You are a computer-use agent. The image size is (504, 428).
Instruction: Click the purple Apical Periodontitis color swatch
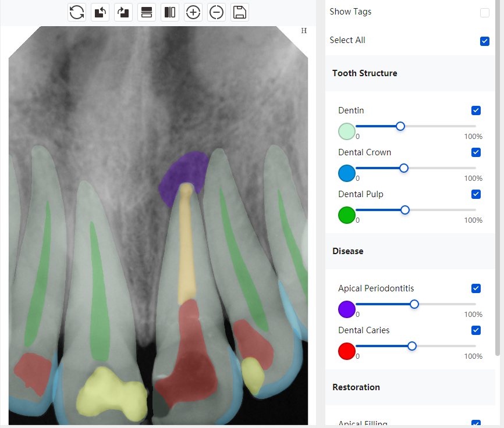(346, 309)
